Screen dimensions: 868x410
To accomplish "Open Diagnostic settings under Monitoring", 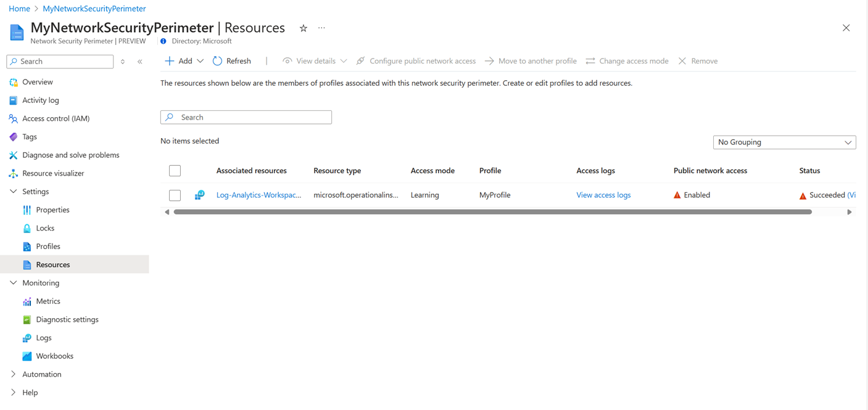I will pyautogui.click(x=67, y=319).
